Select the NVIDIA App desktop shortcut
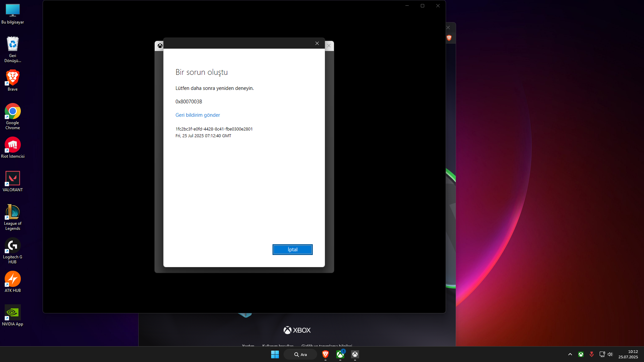Viewport: 644px width, 362px height. (13, 315)
